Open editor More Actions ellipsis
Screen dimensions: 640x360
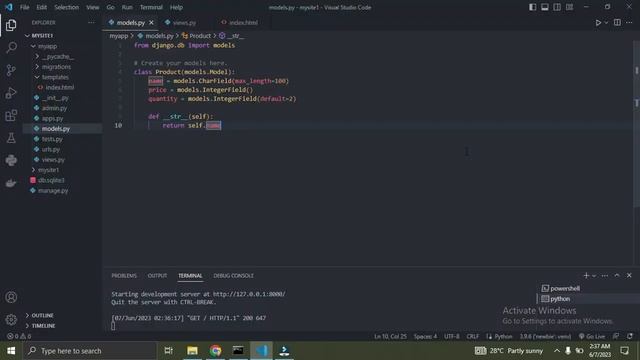point(629,23)
